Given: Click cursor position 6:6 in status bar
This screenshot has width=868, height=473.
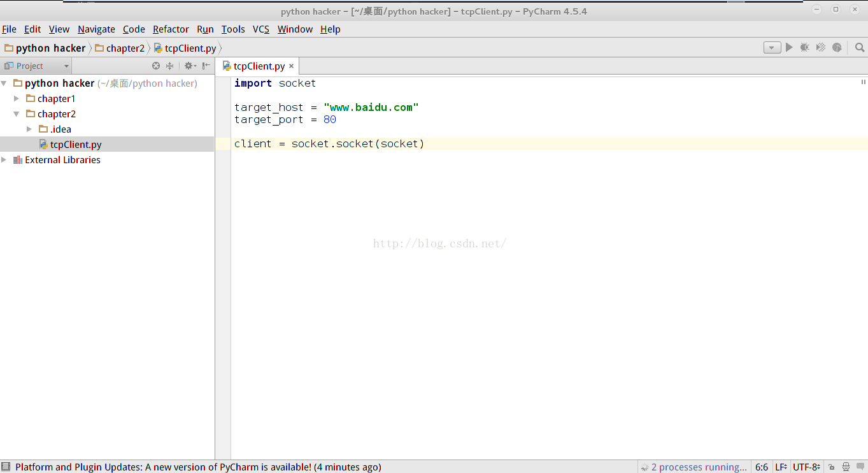Looking at the screenshot, I should 762,467.
